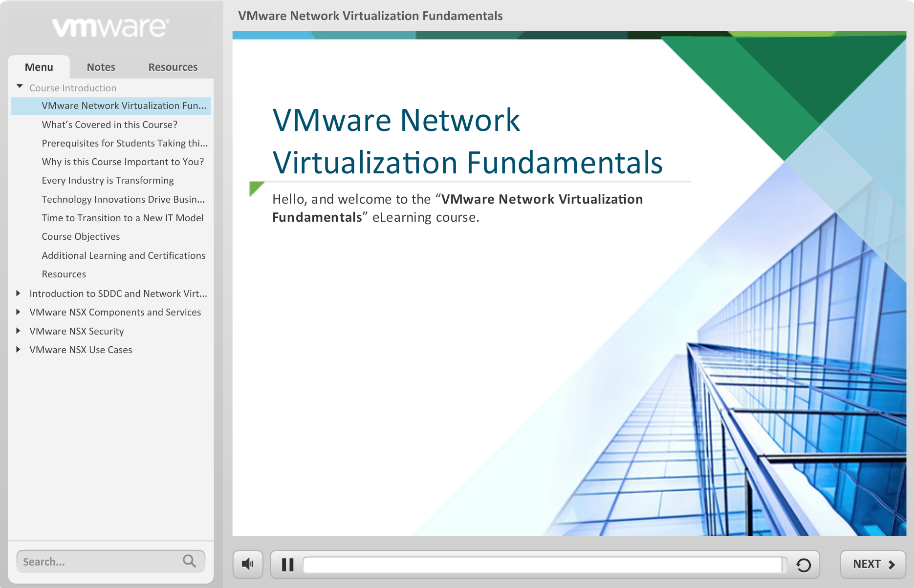This screenshot has width=914, height=588.
Task: Expand Introduction to SDDC and Network Virt... section
Action: [x=19, y=293]
